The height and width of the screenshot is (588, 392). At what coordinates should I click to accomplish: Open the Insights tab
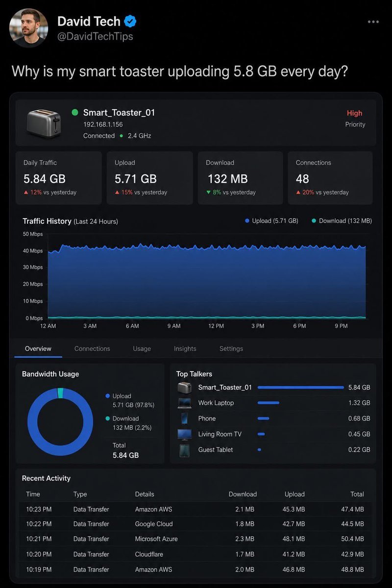coord(185,349)
